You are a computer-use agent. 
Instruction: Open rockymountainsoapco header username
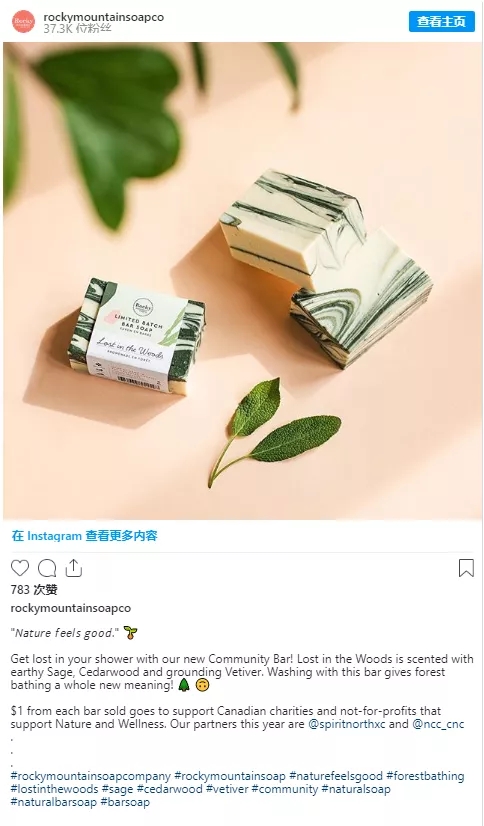pos(103,17)
